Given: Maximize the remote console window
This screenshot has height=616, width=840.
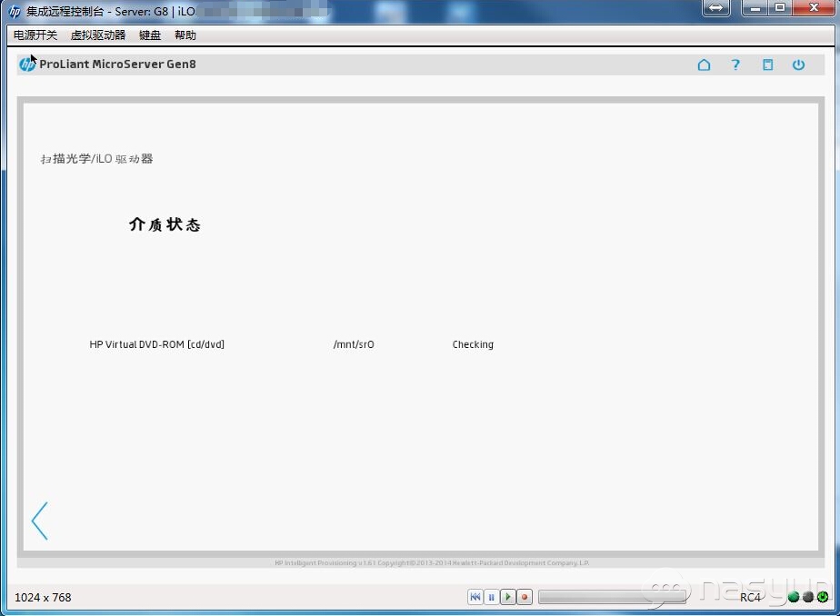Looking at the screenshot, I should (x=781, y=7).
